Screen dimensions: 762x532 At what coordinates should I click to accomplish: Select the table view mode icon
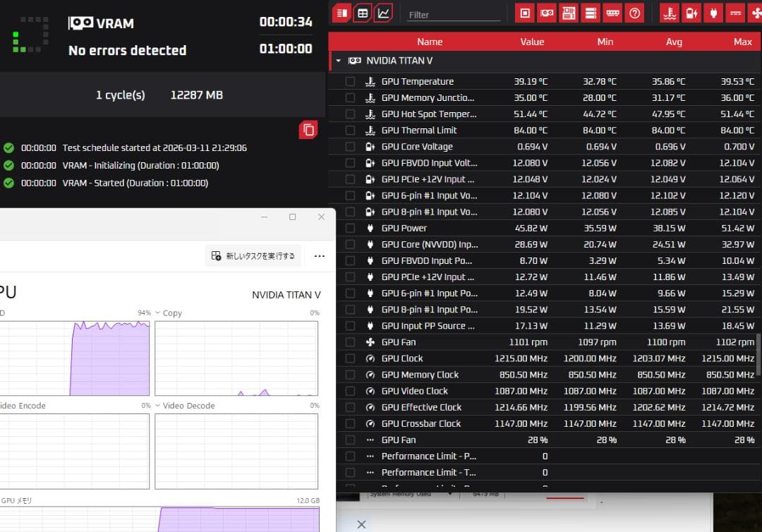tap(363, 13)
